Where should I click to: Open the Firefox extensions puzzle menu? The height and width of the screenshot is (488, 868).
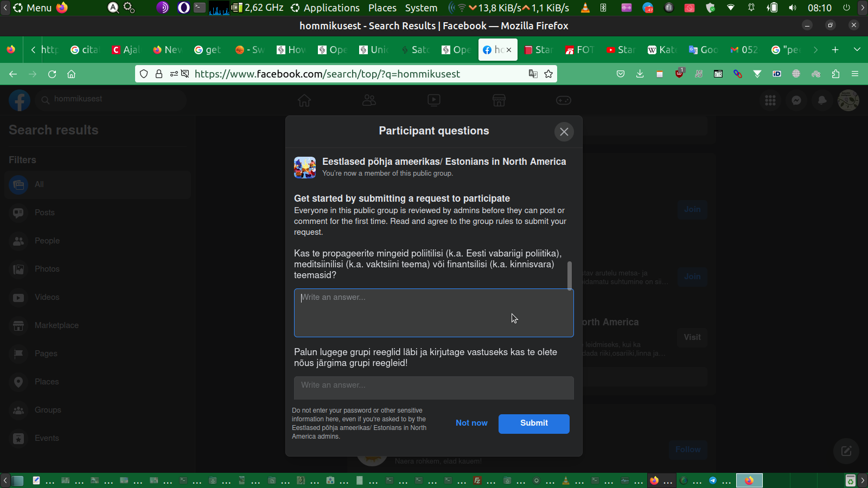(835, 74)
